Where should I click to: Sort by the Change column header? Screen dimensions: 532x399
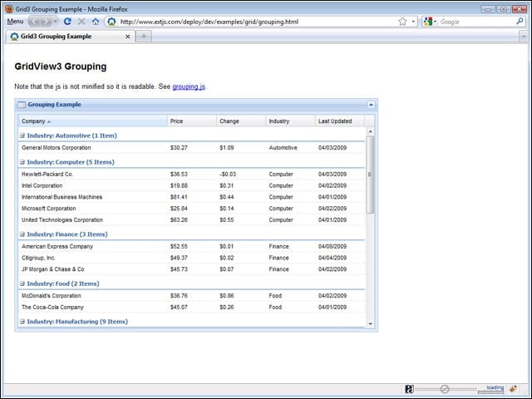coord(241,121)
